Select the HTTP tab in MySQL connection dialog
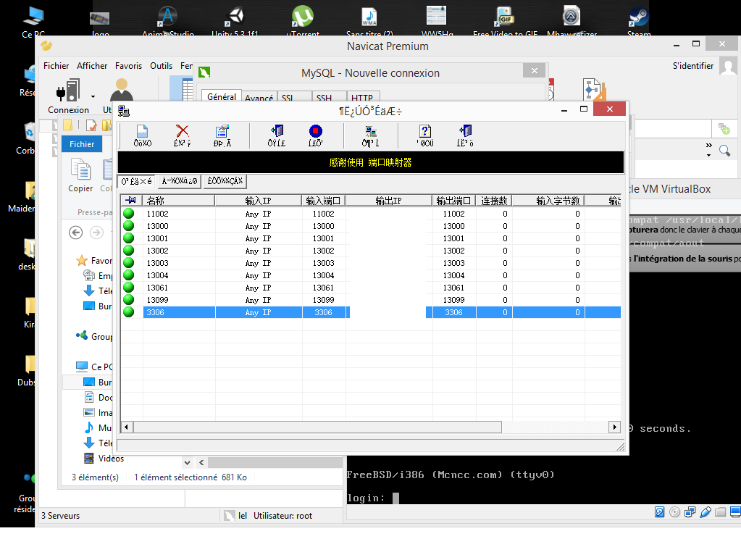Viewport: 741px width, 560px height. pyautogui.click(x=362, y=98)
